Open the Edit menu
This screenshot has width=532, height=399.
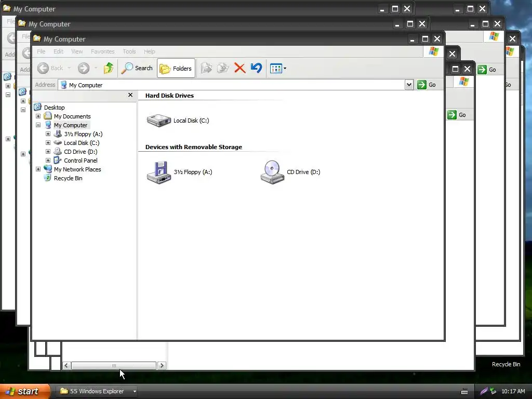point(58,51)
